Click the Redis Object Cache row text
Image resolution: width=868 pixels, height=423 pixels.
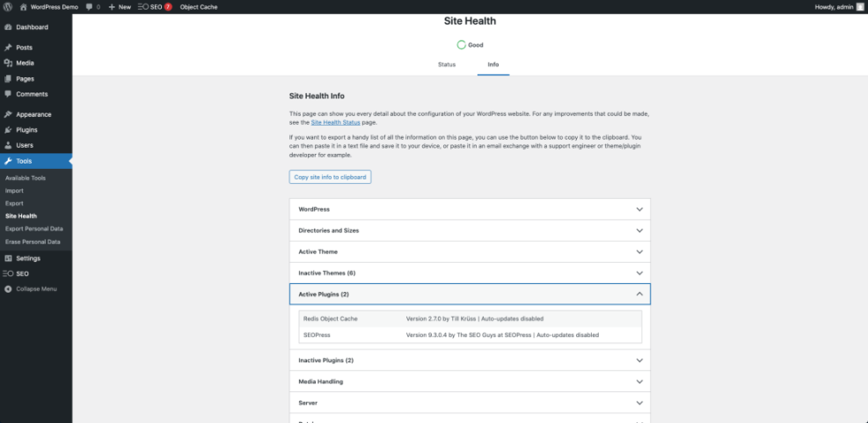tap(331, 319)
